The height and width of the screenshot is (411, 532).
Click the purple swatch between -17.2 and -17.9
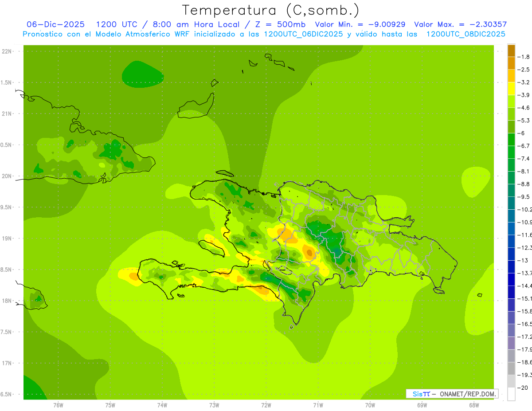(511, 343)
